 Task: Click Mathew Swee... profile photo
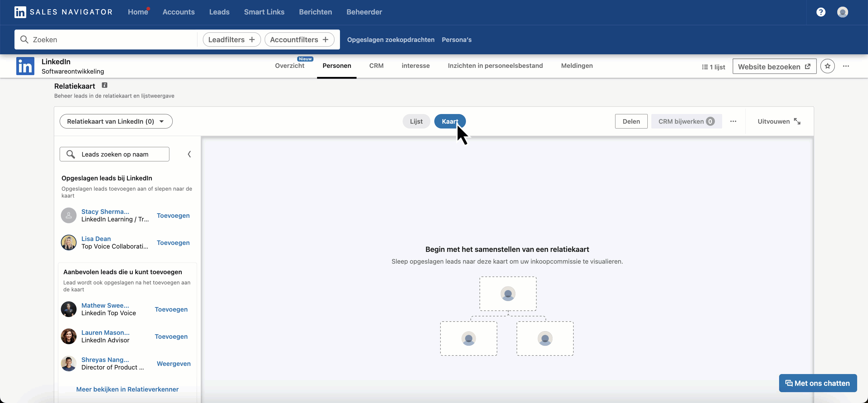[69, 309]
